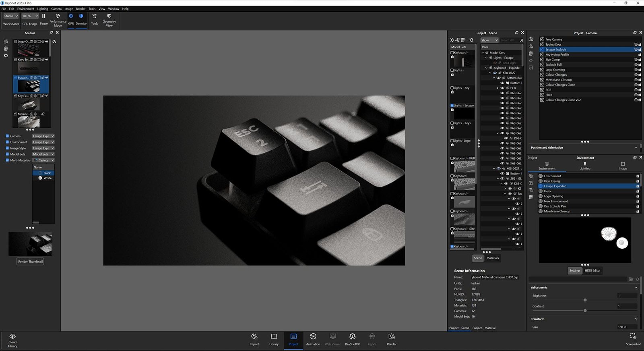Viewport: 644px width, 351px height.
Task: Click the Web Viewer icon
Action: coord(333,339)
